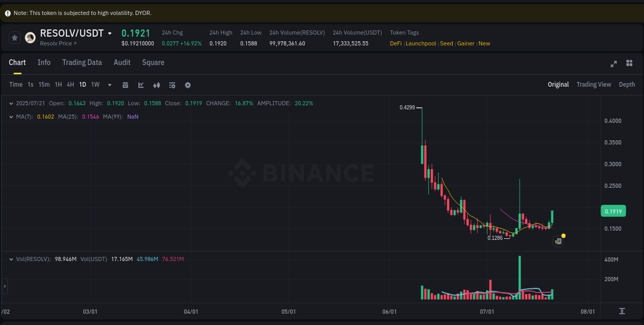Collapse the OHLC info row arrow

click(11, 103)
